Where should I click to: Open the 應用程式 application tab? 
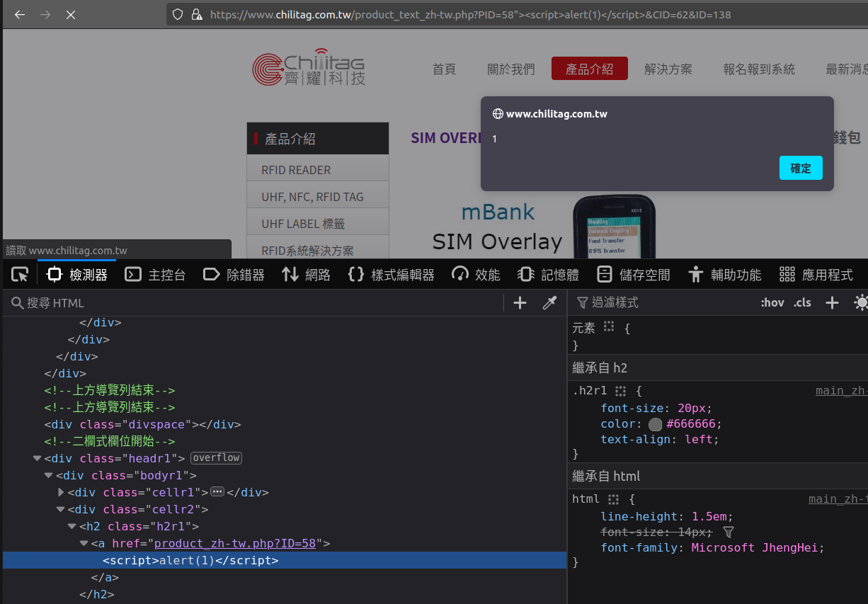[816, 275]
